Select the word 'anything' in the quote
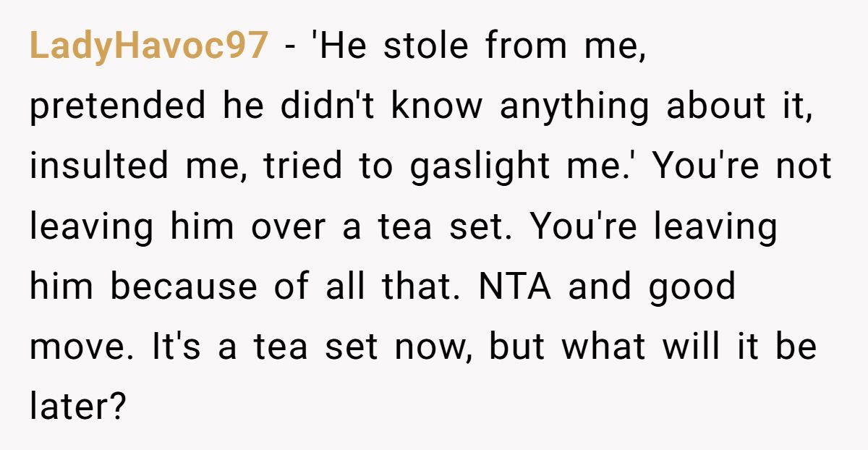The image size is (868, 450). [574, 107]
